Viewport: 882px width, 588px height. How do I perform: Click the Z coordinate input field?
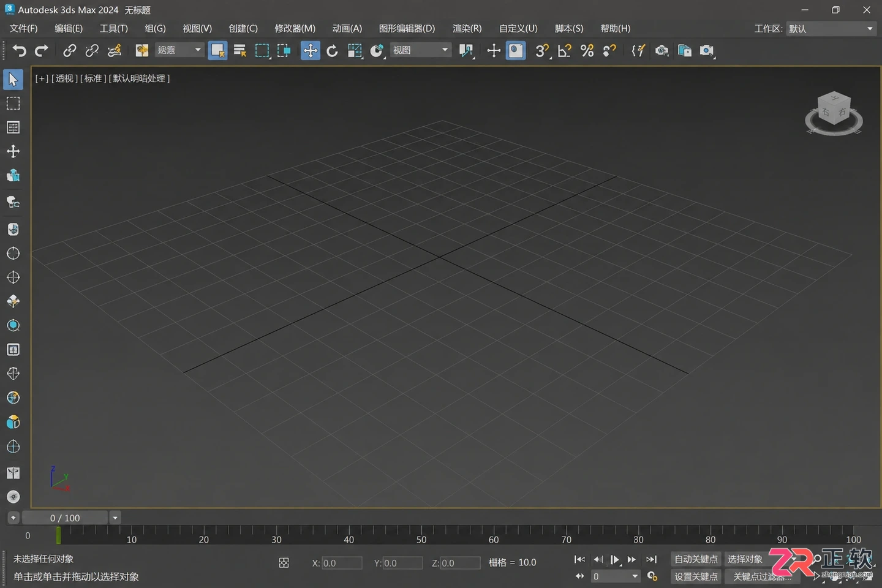460,563
